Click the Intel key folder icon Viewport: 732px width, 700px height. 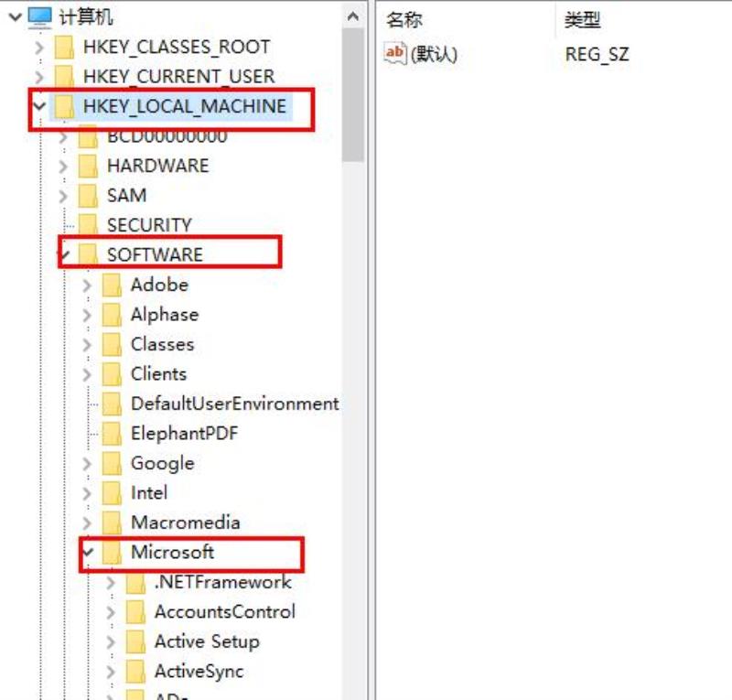coord(112,493)
